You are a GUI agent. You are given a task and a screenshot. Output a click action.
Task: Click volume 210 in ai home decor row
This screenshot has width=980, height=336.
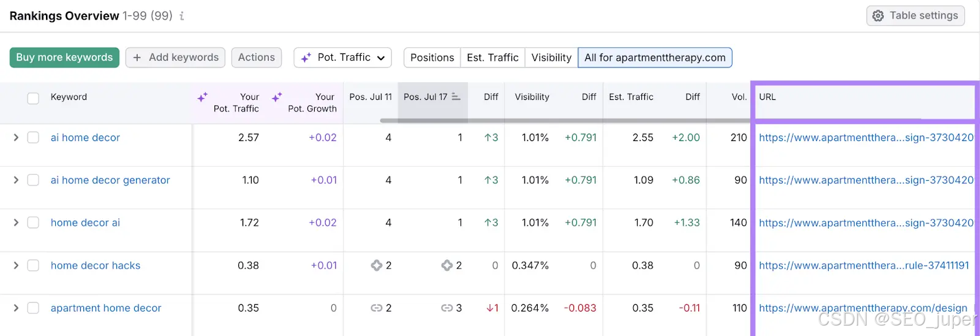click(x=739, y=137)
